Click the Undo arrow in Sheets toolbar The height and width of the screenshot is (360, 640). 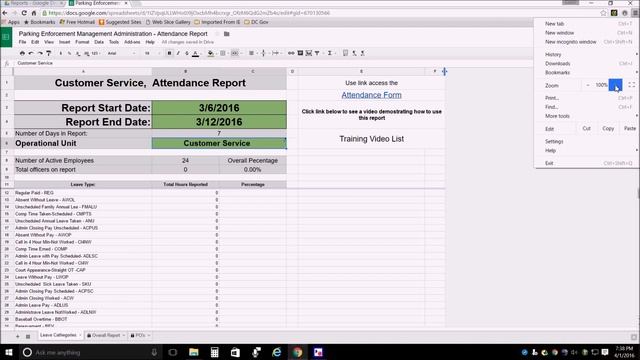(x=31, y=53)
